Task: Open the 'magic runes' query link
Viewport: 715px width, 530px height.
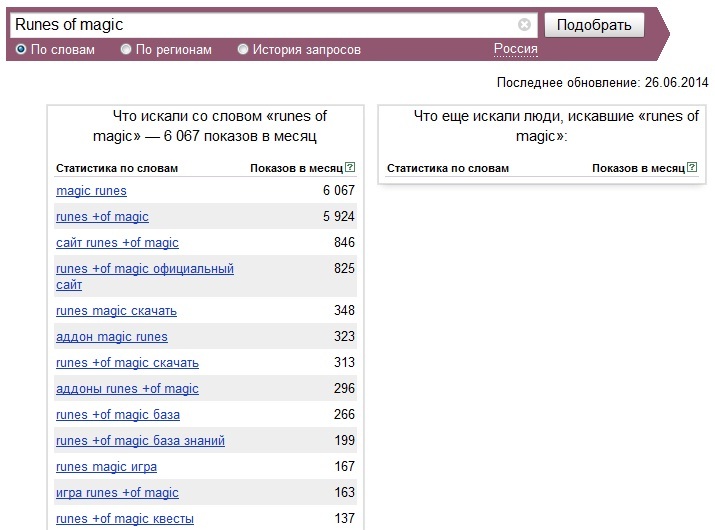Action: click(91, 191)
